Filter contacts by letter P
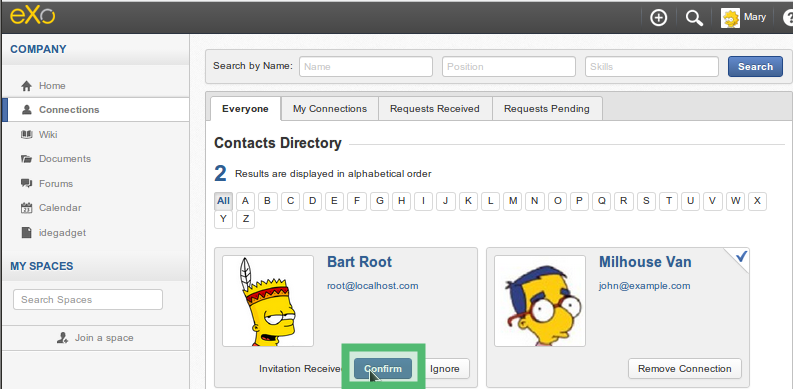The image size is (793, 389). click(x=579, y=201)
